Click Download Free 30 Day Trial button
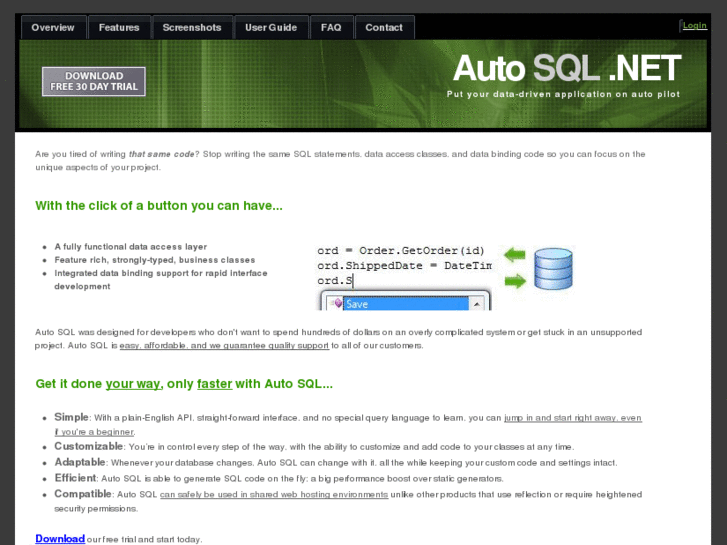The image size is (727, 545). [x=94, y=82]
